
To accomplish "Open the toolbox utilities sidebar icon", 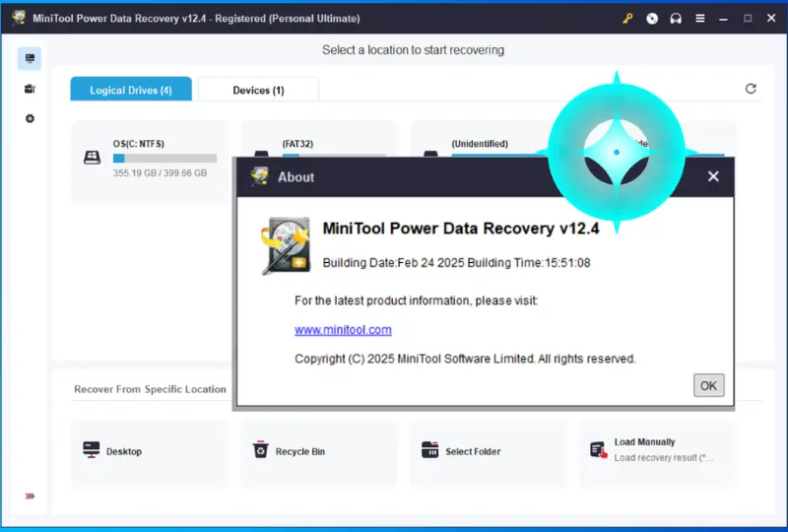I will pyautogui.click(x=30, y=89).
